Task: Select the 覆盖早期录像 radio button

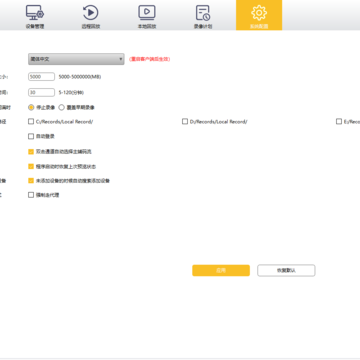Action: 61,107
